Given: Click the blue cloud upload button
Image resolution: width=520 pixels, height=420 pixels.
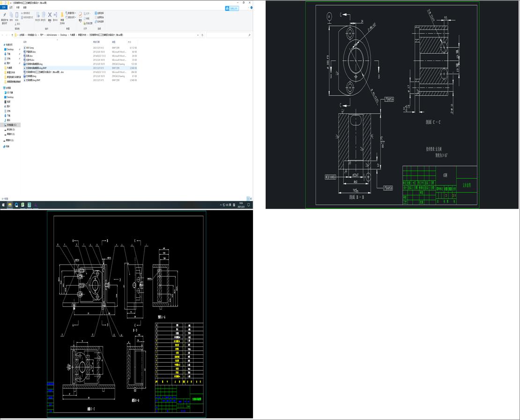Looking at the screenshot, I should [x=232, y=8].
